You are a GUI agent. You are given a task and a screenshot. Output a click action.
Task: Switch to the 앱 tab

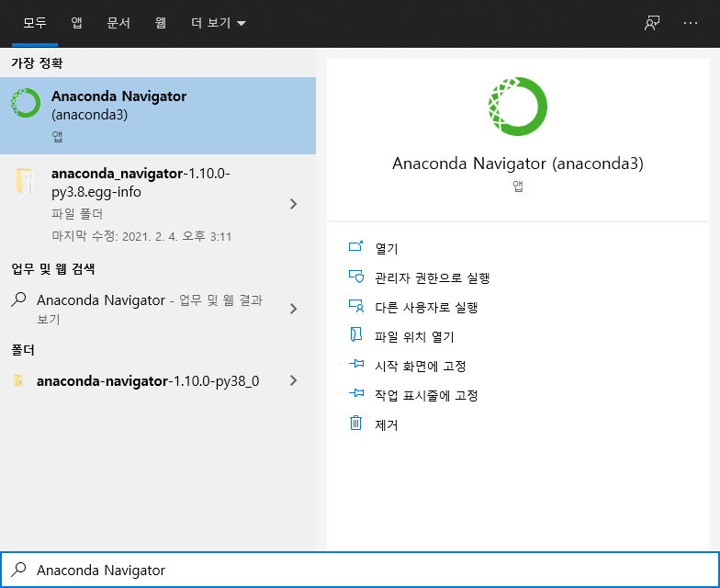point(77,23)
